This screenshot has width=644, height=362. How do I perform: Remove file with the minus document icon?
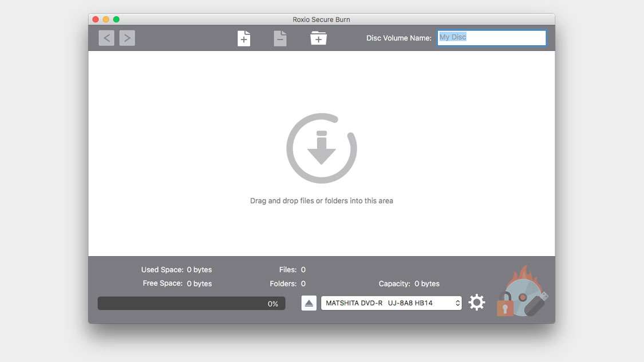(280, 38)
